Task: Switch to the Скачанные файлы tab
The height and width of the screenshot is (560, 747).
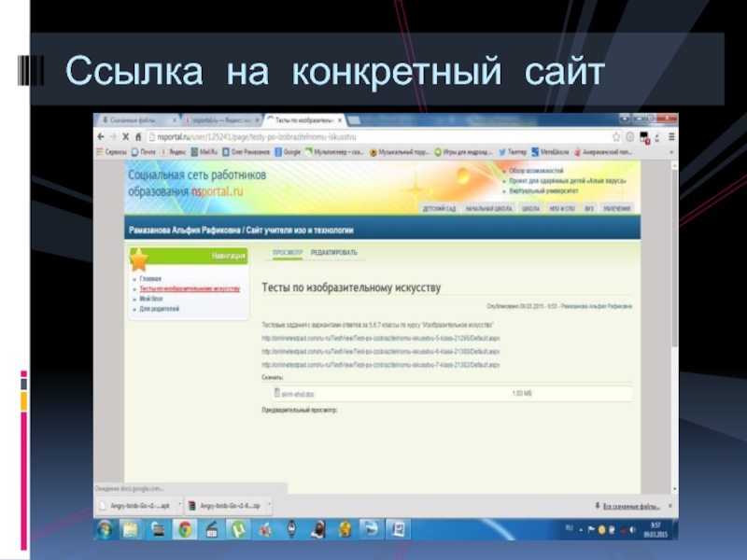Action: coord(136,120)
